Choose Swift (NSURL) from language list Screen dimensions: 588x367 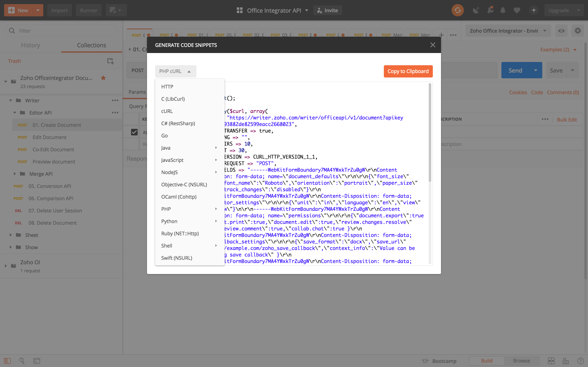pos(177,258)
